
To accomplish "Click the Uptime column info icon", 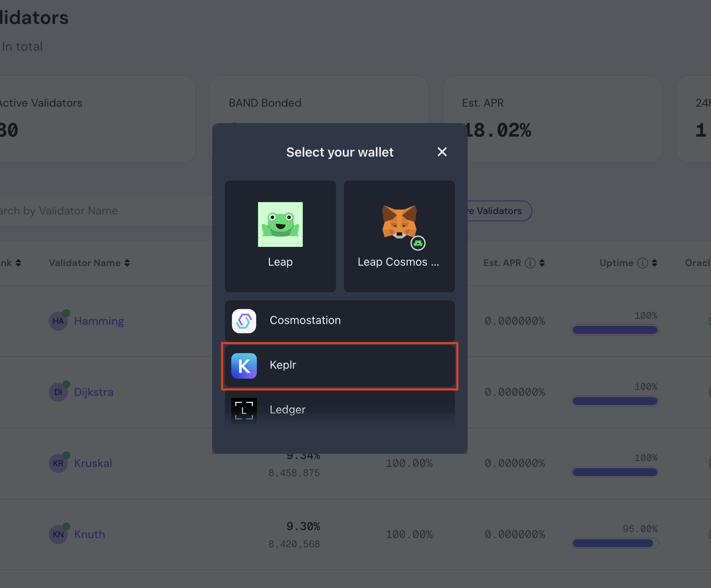I will pyautogui.click(x=642, y=263).
